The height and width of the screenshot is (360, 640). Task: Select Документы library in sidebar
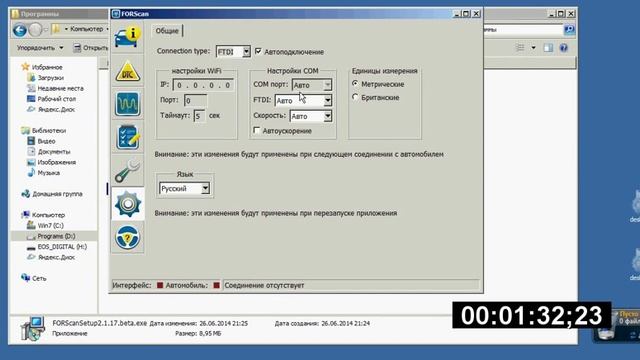point(54,152)
